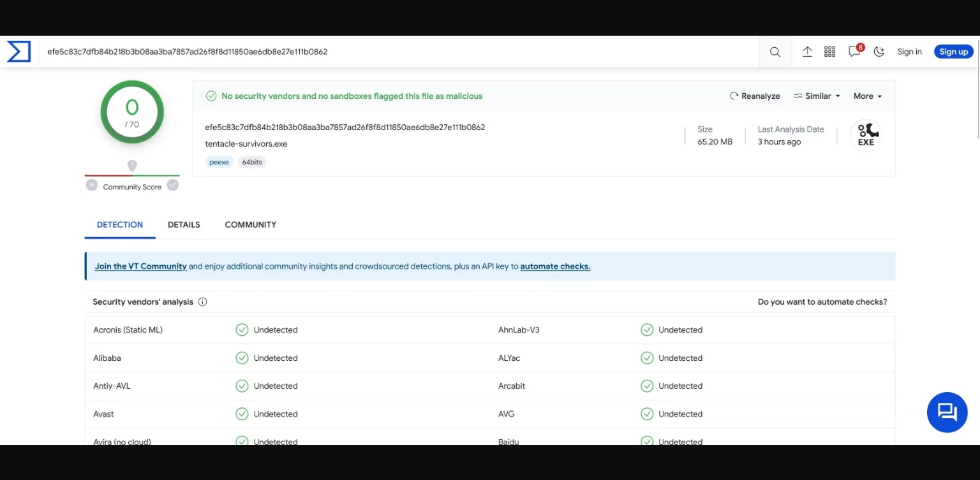Click the VirusTotal logo icon
Image resolution: width=980 pixels, height=480 pixels.
click(19, 52)
